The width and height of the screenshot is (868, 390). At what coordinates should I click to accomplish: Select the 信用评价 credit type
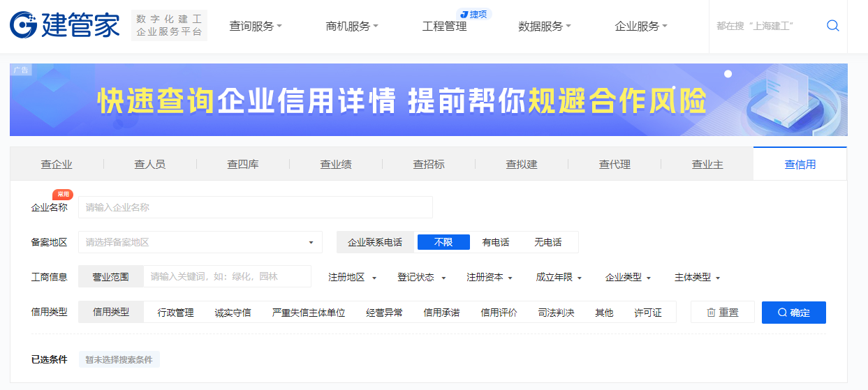499,313
